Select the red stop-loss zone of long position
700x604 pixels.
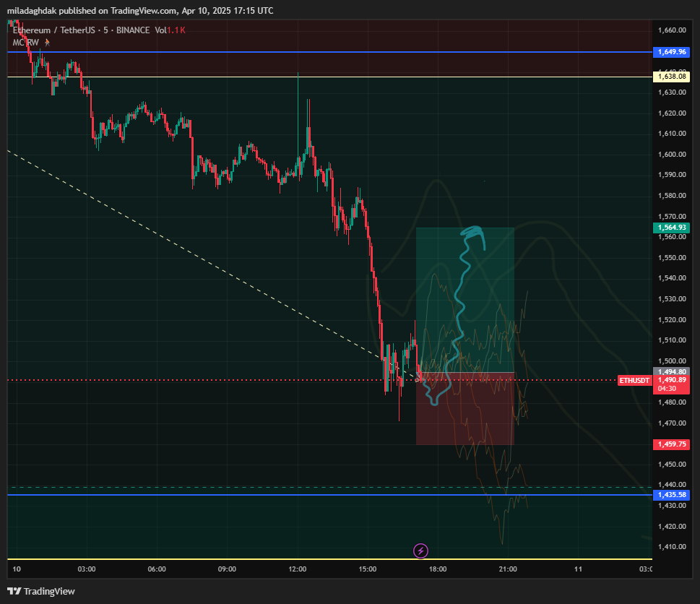pyautogui.click(x=465, y=408)
